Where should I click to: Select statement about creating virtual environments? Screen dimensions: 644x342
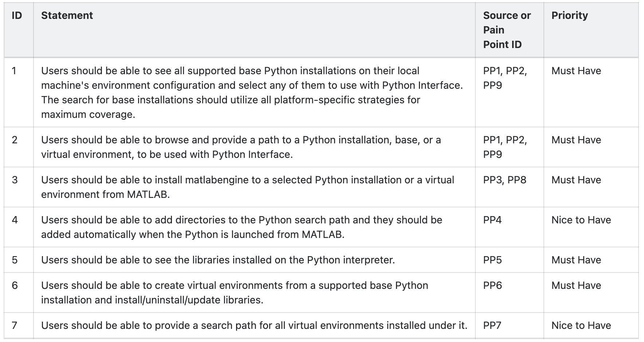point(235,293)
